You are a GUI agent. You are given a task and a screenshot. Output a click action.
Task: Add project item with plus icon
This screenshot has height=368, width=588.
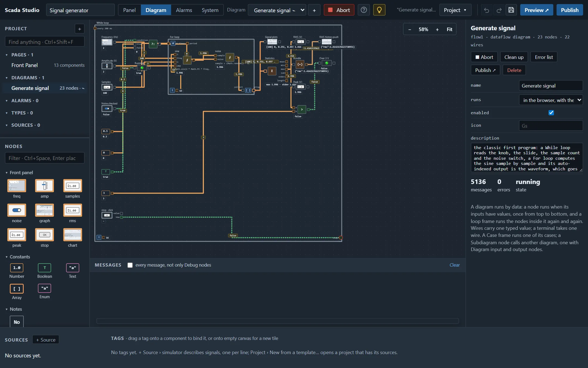point(79,29)
